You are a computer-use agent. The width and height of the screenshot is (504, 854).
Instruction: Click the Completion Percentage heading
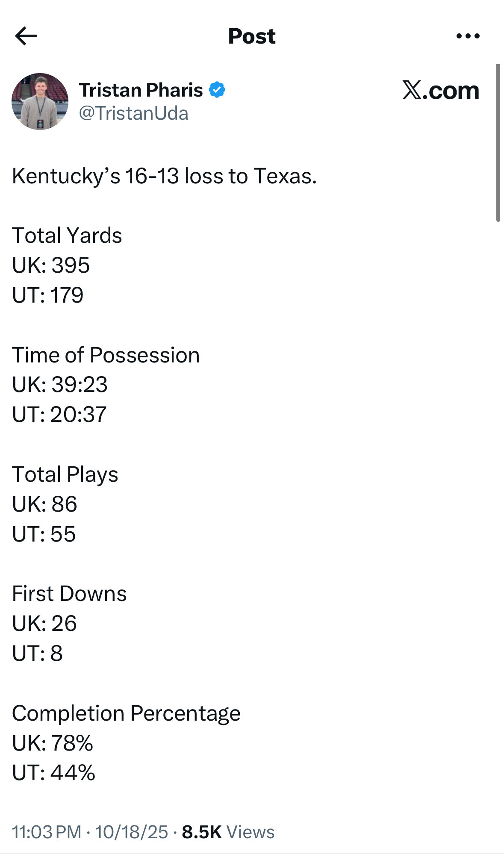(x=126, y=713)
